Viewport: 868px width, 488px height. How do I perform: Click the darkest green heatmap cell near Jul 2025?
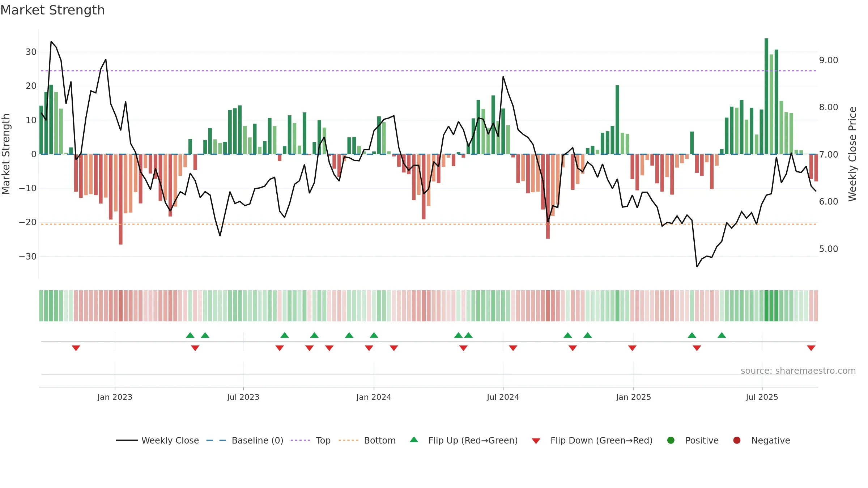[x=766, y=306]
